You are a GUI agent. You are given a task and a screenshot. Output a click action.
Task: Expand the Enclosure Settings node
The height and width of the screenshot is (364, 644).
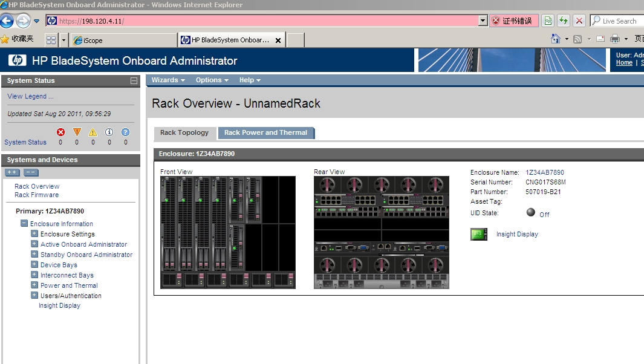34,234
